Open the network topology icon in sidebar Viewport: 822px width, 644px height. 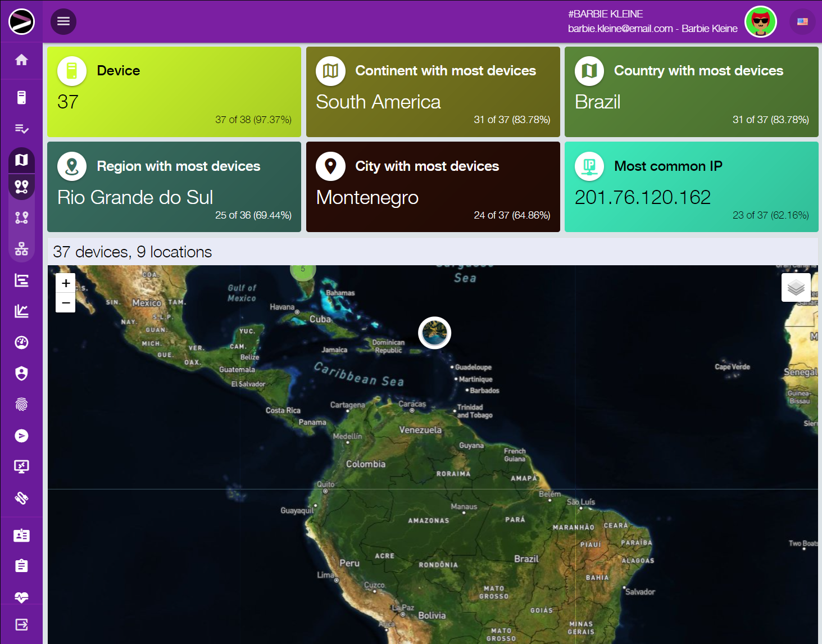(x=21, y=248)
